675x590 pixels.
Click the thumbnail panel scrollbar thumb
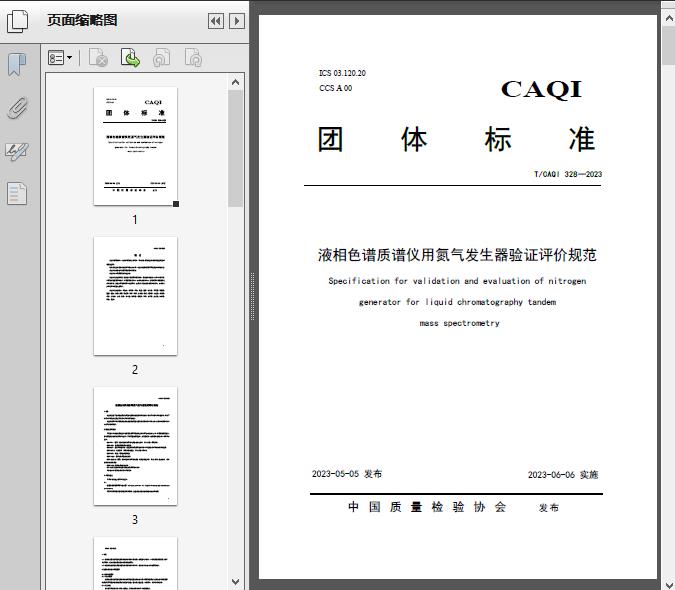point(235,148)
